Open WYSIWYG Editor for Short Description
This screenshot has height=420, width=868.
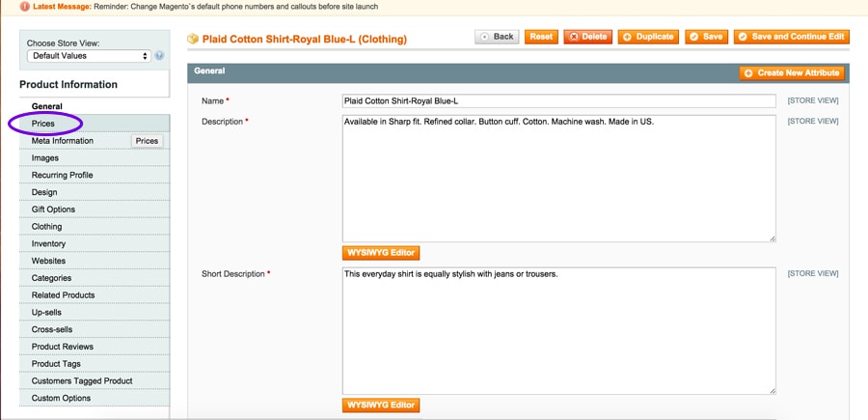[381, 406]
